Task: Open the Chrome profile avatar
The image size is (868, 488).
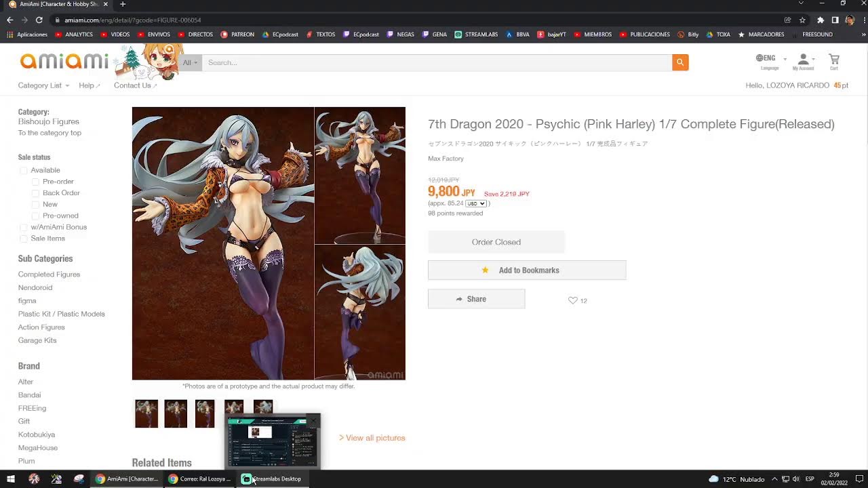Action: pyautogui.click(x=850, y=20)
